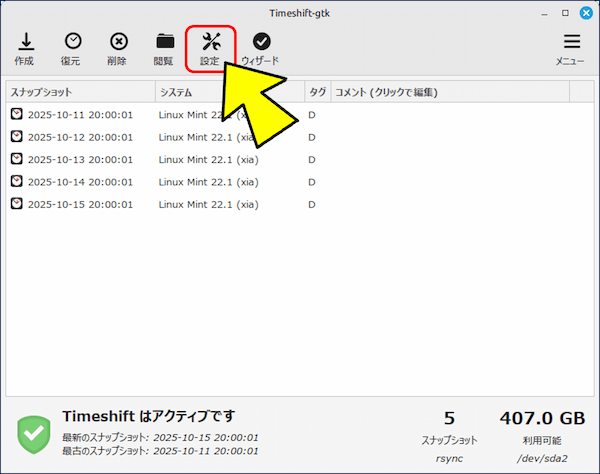Image resolution: width=600 pixels, height=474 pixels.
Task: Launch the Wizard (ウィザード) checkmark icon
Action: (260, 47)
